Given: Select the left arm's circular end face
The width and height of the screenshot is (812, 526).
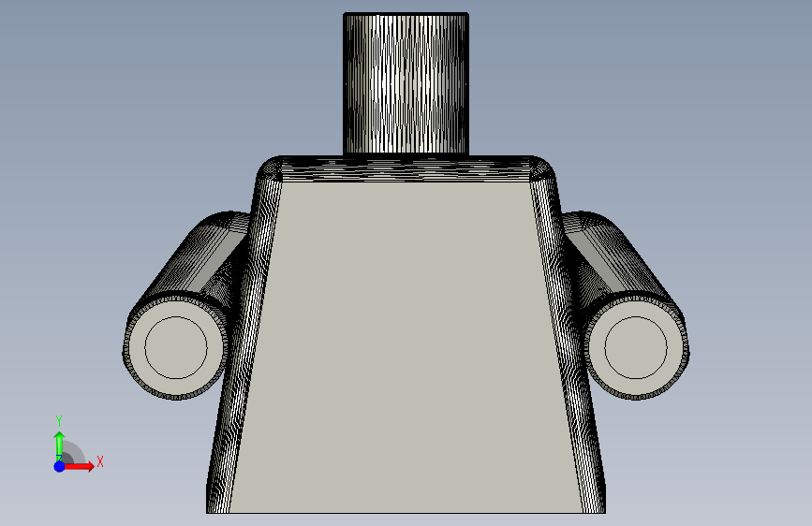Looking at the screenshot, I should (176, 347).
